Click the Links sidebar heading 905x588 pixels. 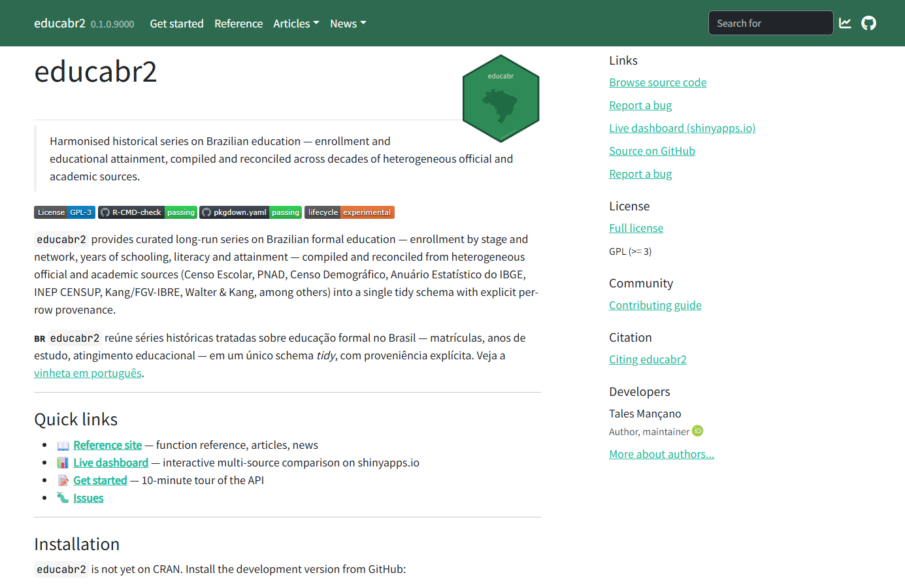tap(623, 60)
